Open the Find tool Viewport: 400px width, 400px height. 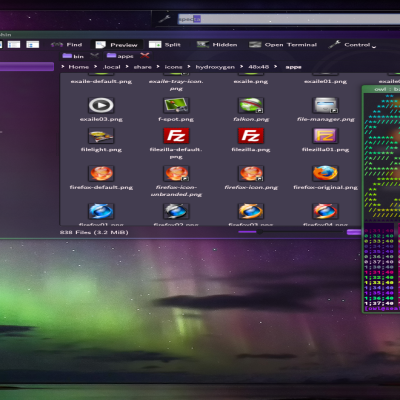[x=66, y=45]
